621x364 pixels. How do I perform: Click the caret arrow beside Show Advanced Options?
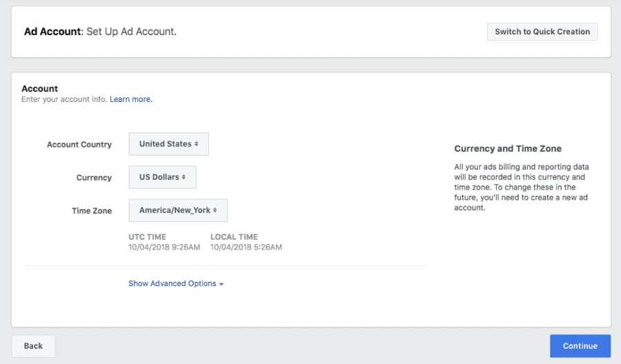[221, 284]
